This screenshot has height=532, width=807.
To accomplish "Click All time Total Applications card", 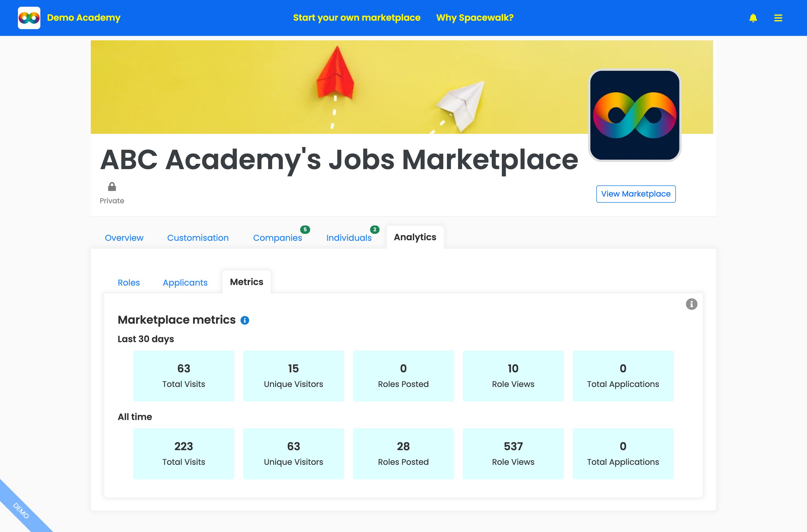I will coord(623,454).
